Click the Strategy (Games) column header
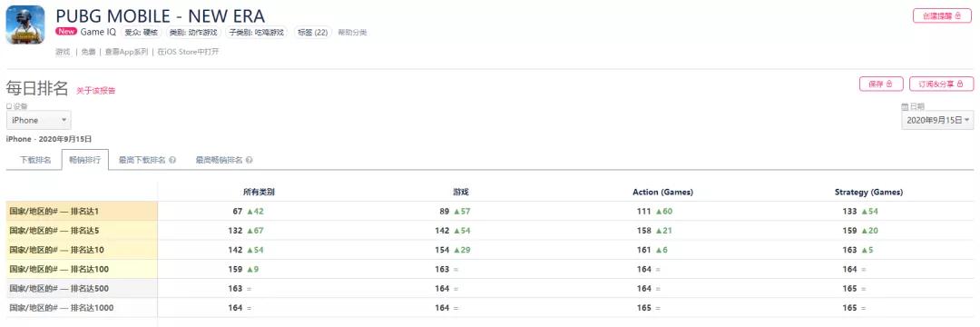The height and width of the screenshot is (327, 980). [868, 192]
